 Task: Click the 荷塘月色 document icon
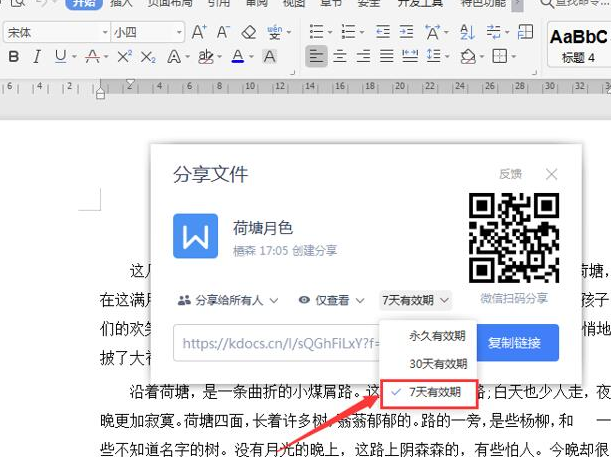pos(196,236)
